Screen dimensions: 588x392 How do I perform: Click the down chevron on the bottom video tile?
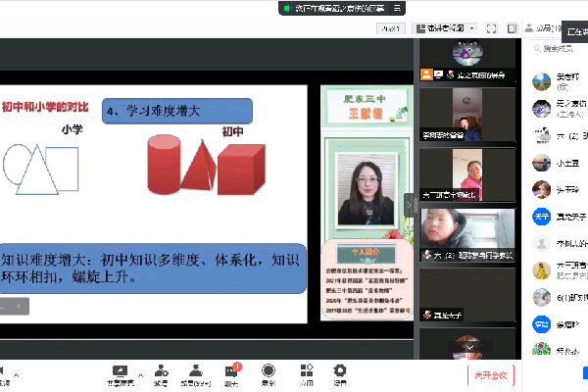click(x=469, y=348)
